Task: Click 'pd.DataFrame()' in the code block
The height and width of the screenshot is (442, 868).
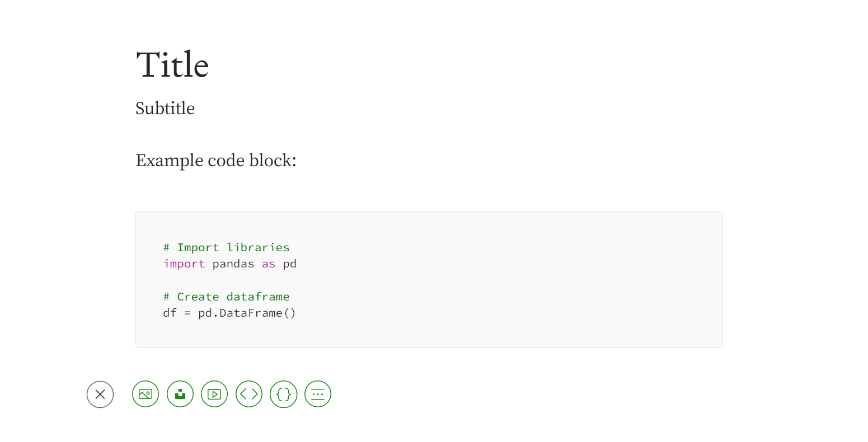Action: pyautogui.click(x=247, y=313)
